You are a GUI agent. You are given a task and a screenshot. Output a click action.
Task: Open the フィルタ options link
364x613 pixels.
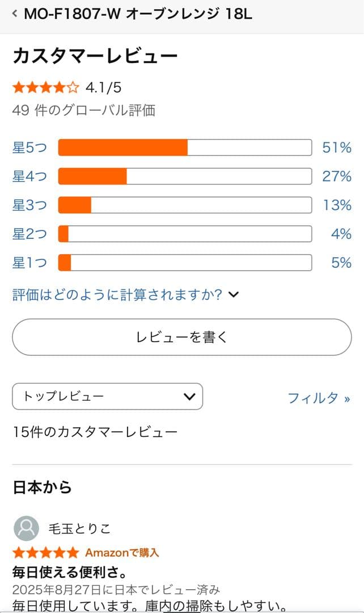point(319,398)
